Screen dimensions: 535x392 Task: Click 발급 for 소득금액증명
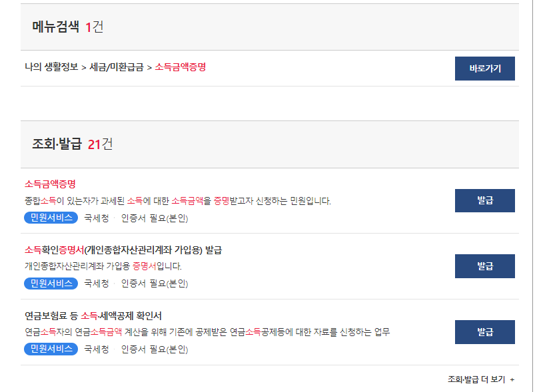coord(484,200)
